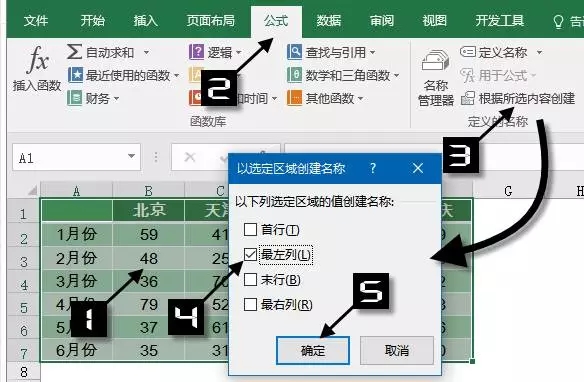The height and width of the screenshot is (382, 584).
Task: Open Name Manager icon
Action: [435, 60]
